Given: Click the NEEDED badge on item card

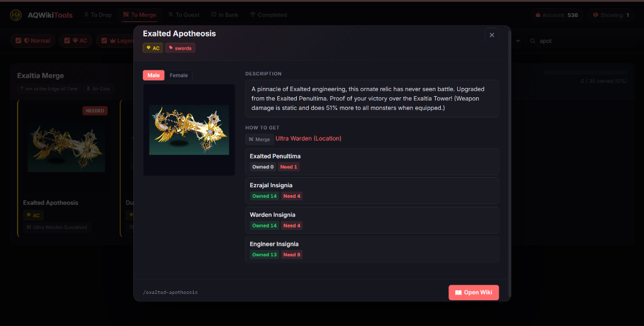Looking at the screenshot, I should pyautogui.click(x=95, y=111).
